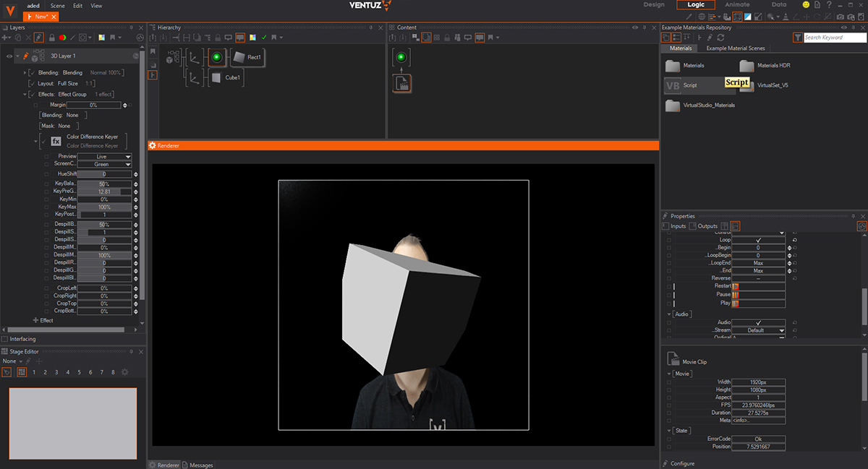The width and height of the screenshot is (868, 469).
Task: Click the green check icon in Hierarchy toolbar
Action: point(264,38)
